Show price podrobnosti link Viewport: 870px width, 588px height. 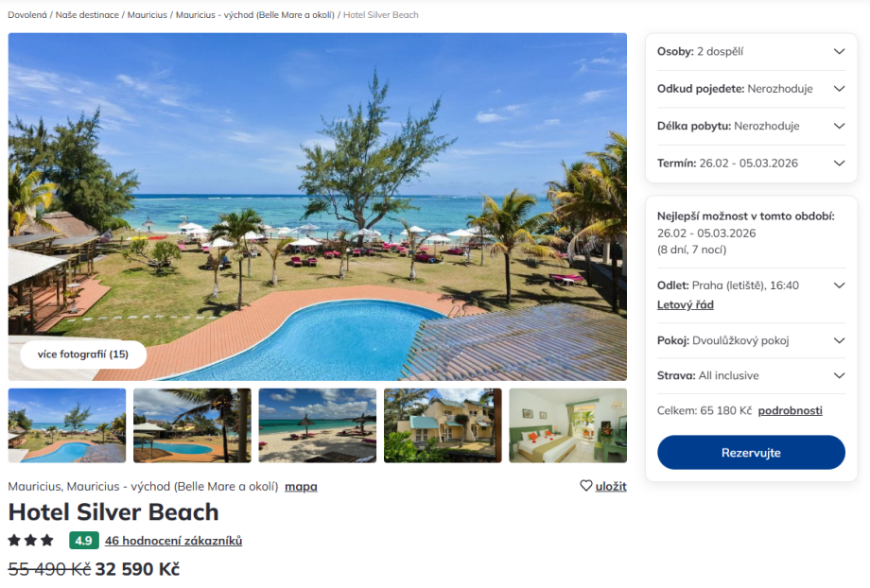(791, 410)
